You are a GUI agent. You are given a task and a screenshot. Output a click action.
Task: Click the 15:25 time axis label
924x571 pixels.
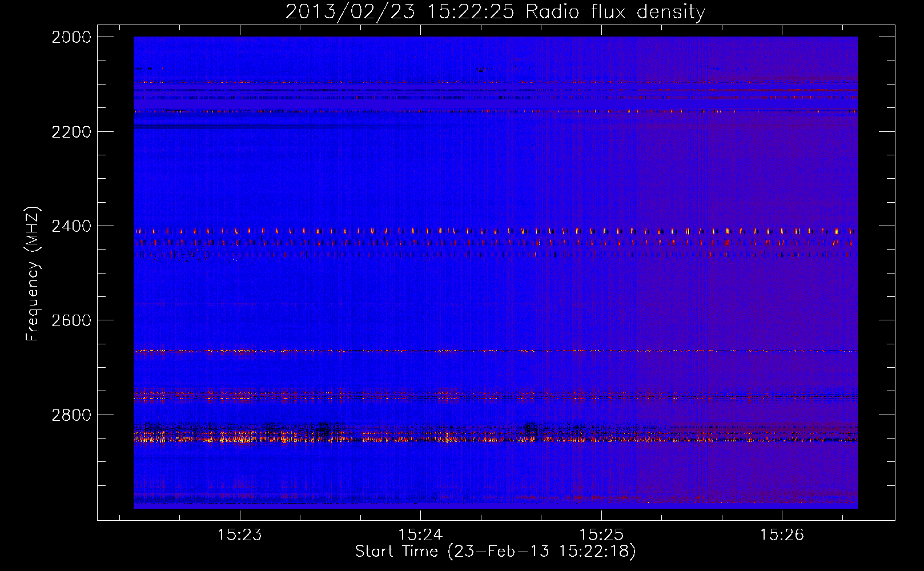pos(601,534)
